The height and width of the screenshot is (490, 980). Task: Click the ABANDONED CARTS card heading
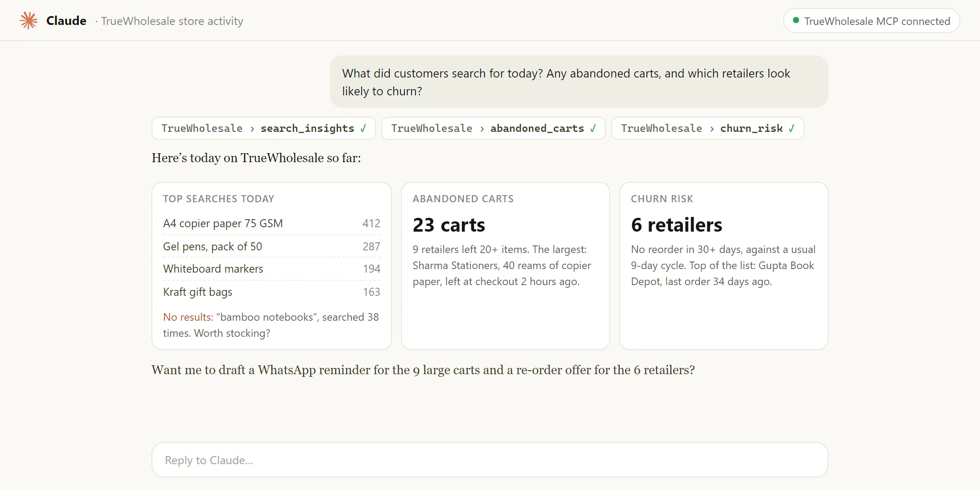[463, 199]
